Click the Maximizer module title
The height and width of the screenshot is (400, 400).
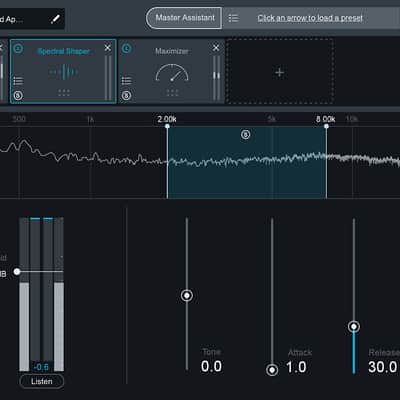tap(172, 51)
